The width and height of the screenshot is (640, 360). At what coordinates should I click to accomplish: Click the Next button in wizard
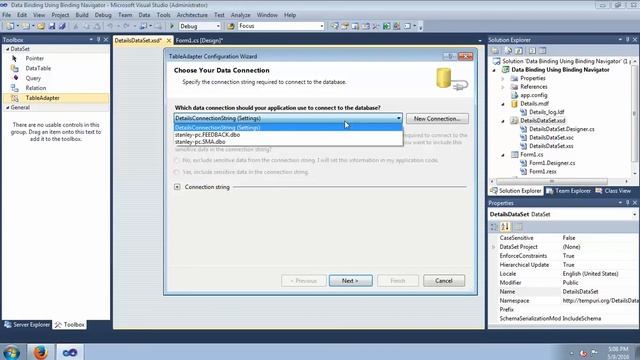(350, 281)
